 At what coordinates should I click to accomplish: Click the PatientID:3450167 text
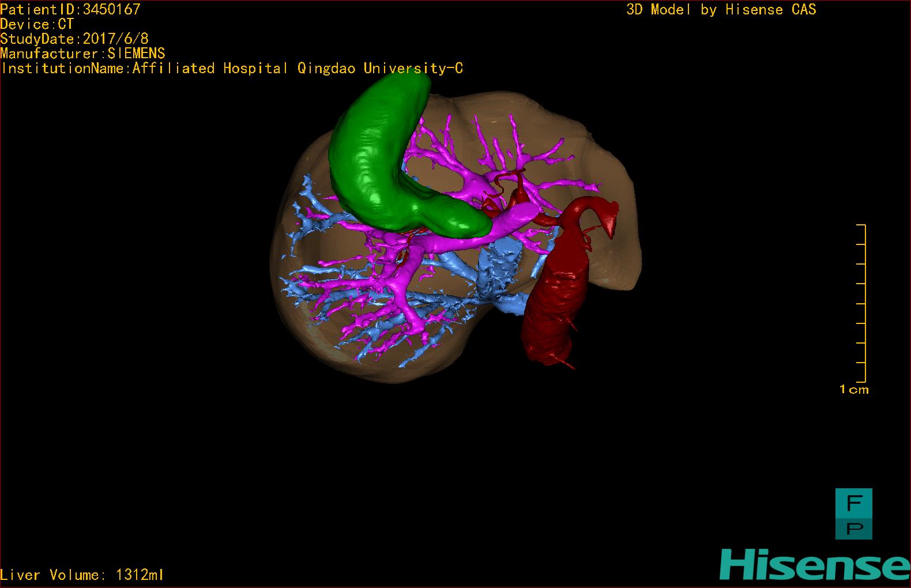pyautogui.click(x=70, y=9)
